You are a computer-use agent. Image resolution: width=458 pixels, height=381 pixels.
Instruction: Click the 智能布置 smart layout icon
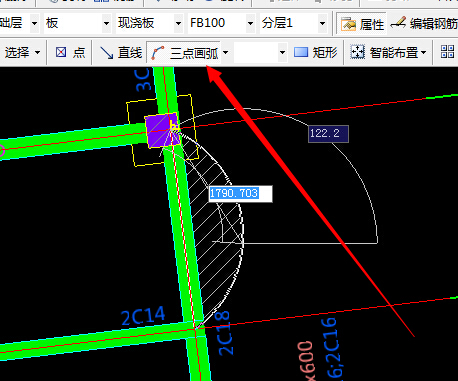[358, 52]
